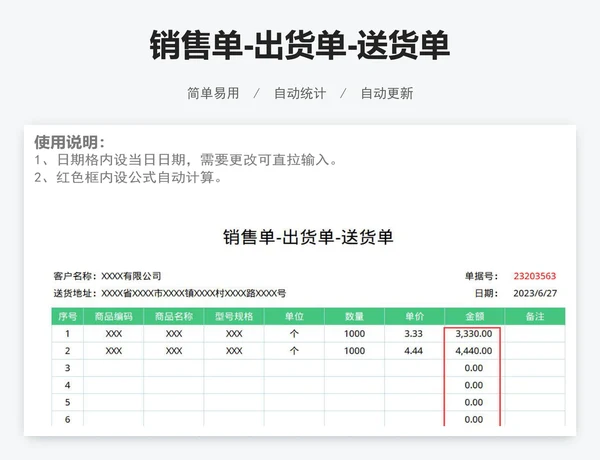Click the subtitle text 自动统计
Screen dimensions: 600x460
pos(300,93)
